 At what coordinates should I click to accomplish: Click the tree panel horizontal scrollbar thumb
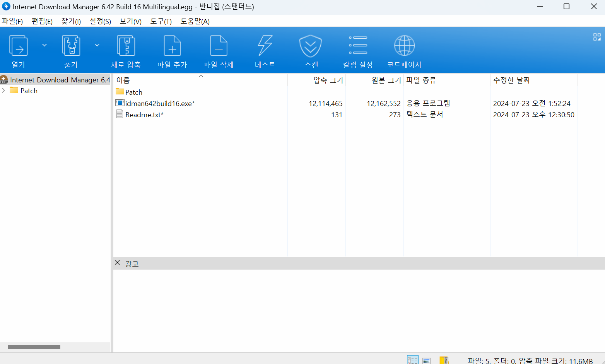coord(34,347)
